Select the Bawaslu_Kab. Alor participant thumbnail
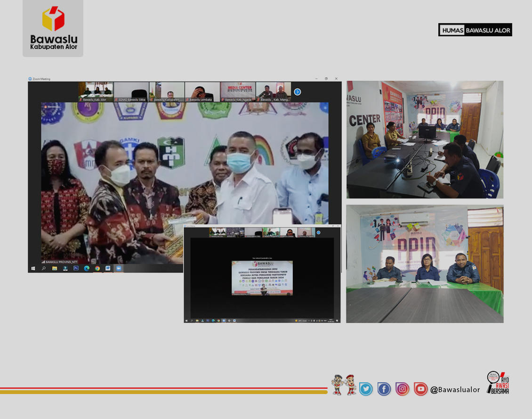The image size is (532, 419). click(x=96, y=92)
